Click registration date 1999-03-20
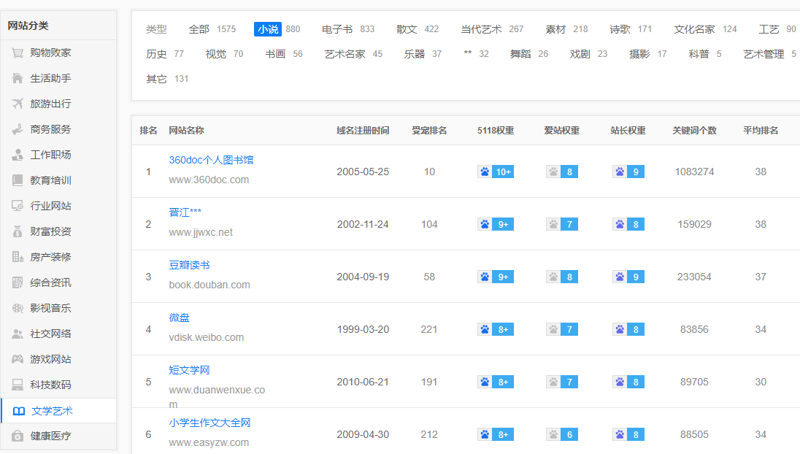The width and height of the screenshot is (800, 454). click(363, 330)
